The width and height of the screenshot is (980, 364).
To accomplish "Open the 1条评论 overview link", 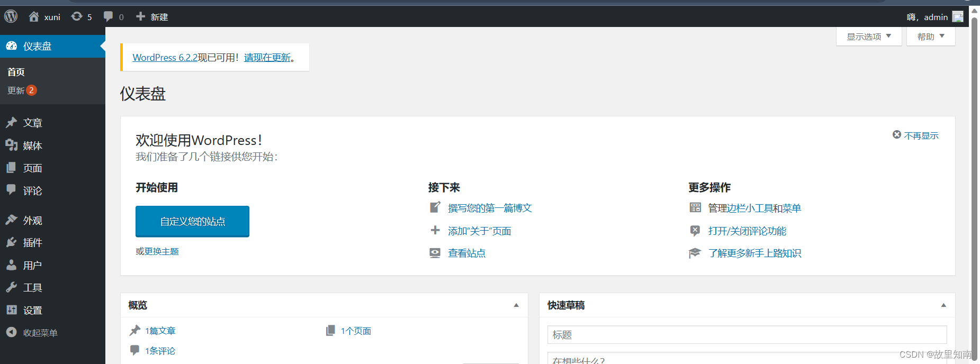I will point(160,351).
